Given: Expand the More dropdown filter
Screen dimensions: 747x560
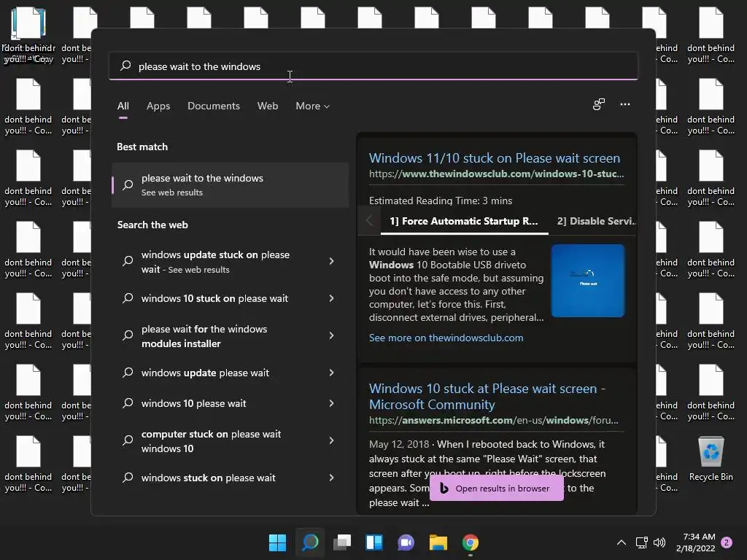Looking at the screenshot, I should pyautogui.click(x=312, y=106).
